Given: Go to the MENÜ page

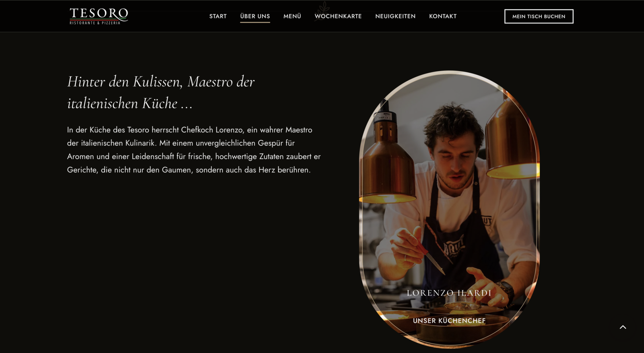Looking at the screenshot, I should (292, 16).
